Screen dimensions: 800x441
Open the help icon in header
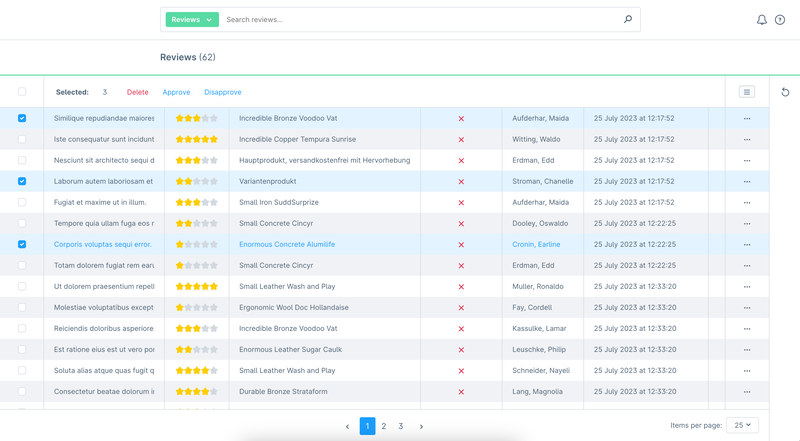(780, 20)
